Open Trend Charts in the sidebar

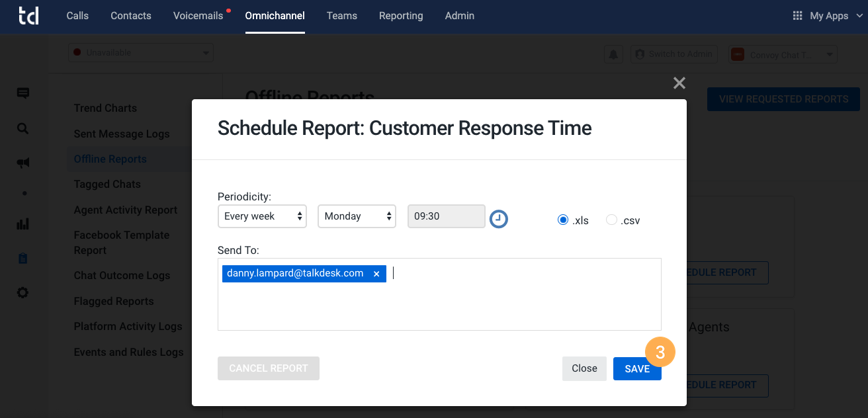[105, 108]
